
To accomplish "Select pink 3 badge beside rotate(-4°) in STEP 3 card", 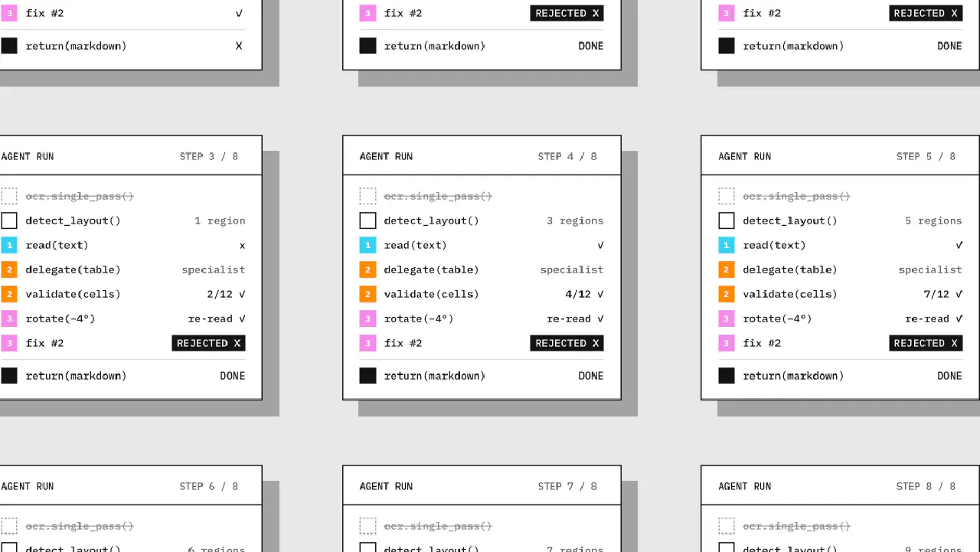I will tap(8, 318).
